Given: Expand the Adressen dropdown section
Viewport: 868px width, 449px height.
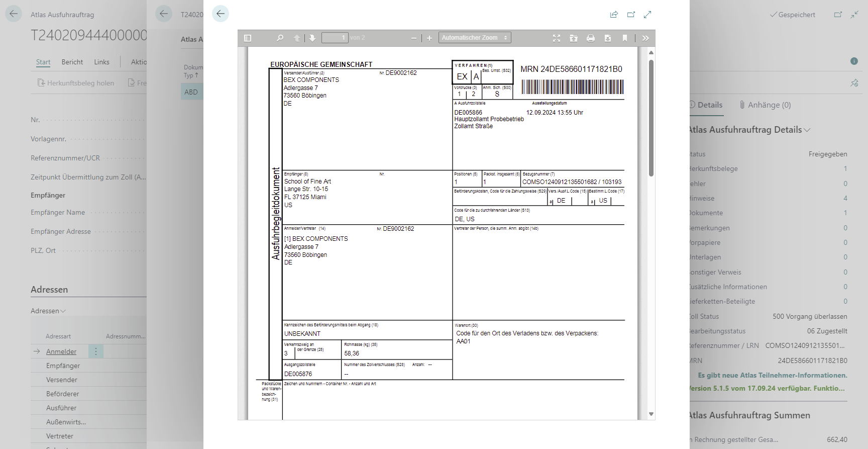Looking at the screenshot, I should 48,311.
